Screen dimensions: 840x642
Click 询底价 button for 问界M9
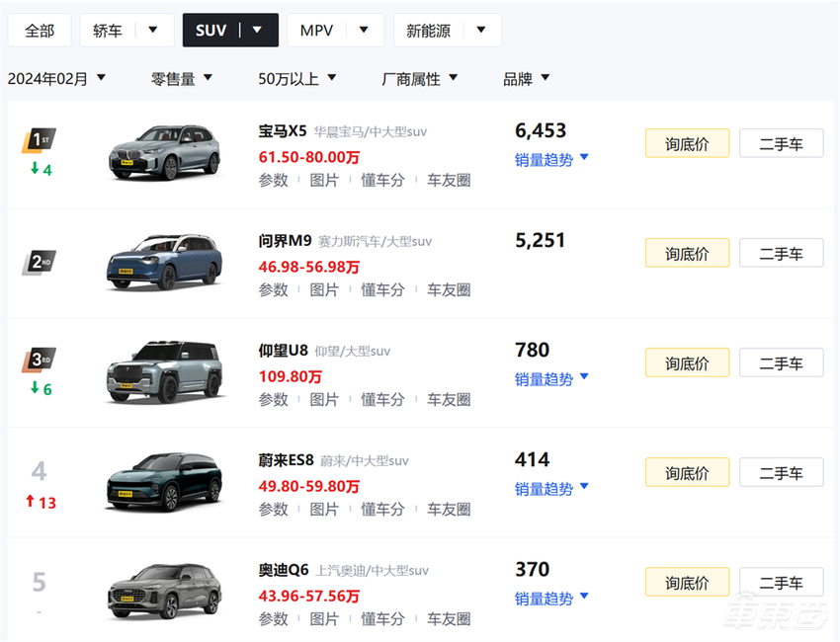tap(687, 253)
